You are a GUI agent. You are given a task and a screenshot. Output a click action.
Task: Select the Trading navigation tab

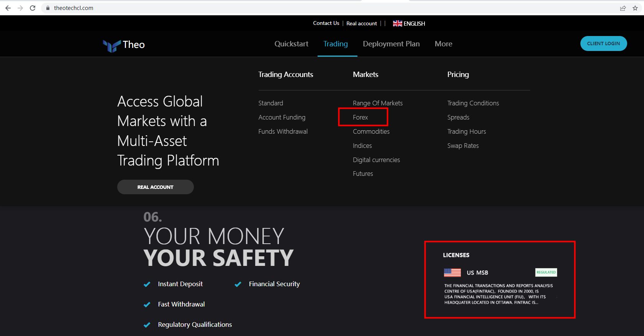point(336,44)
